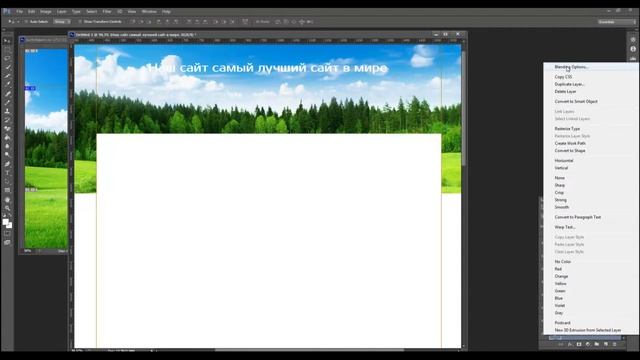Viewport: 640px width, 360px height.
Task: Select the Move tool in toolbox
Action: click(7, 41)
